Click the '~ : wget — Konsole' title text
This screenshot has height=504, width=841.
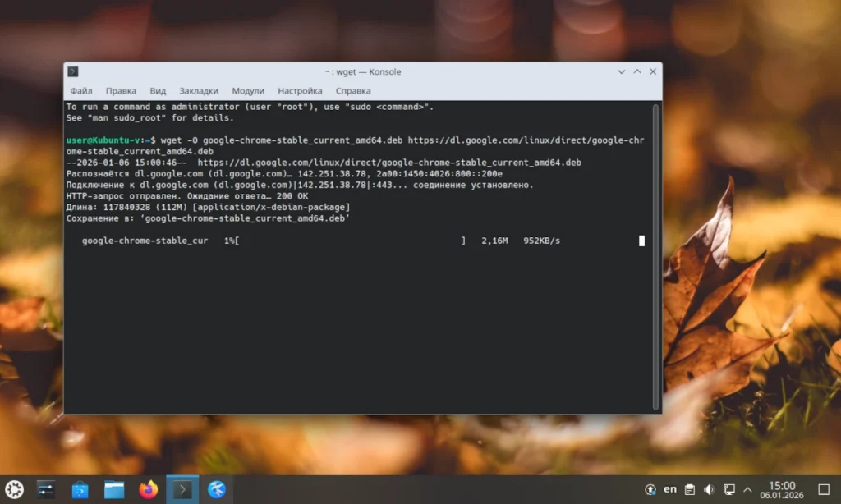click(362, 72)
